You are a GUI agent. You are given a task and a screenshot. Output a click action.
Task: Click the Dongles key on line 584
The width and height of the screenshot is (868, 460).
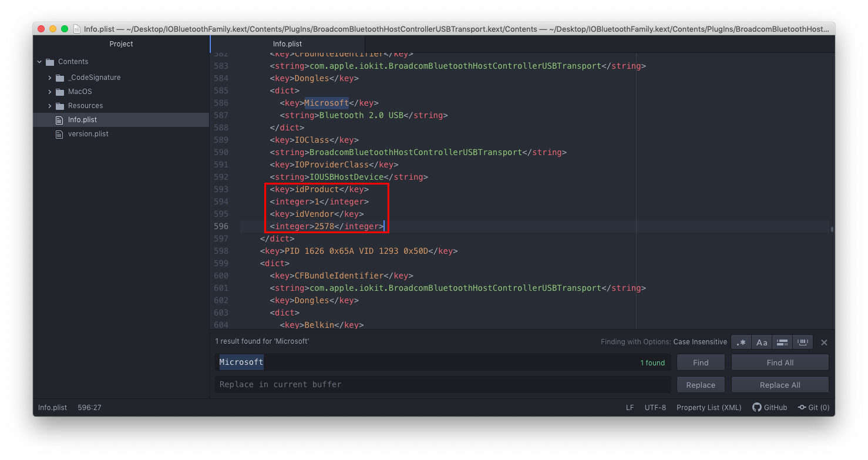pyautogui.click(x=312, y=78)
